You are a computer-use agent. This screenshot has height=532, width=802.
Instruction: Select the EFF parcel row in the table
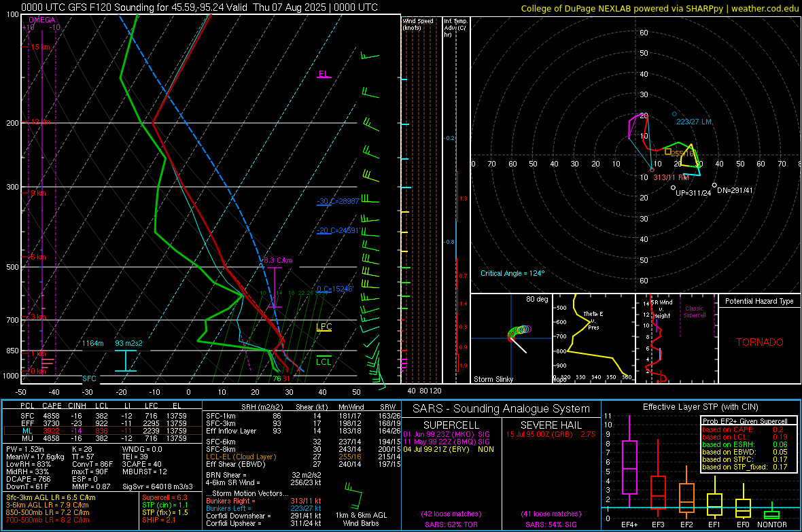(103, 423)
